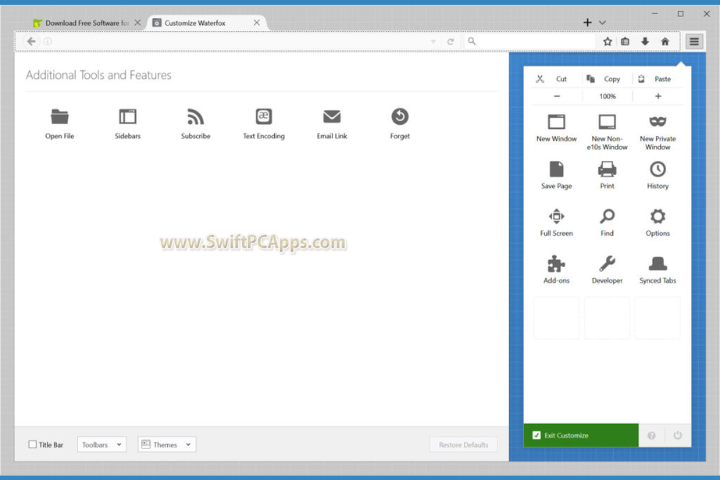This screenshot has width=720, height=480.
Task: Select the Sidebars icon
Action: [x=128, y=117]
